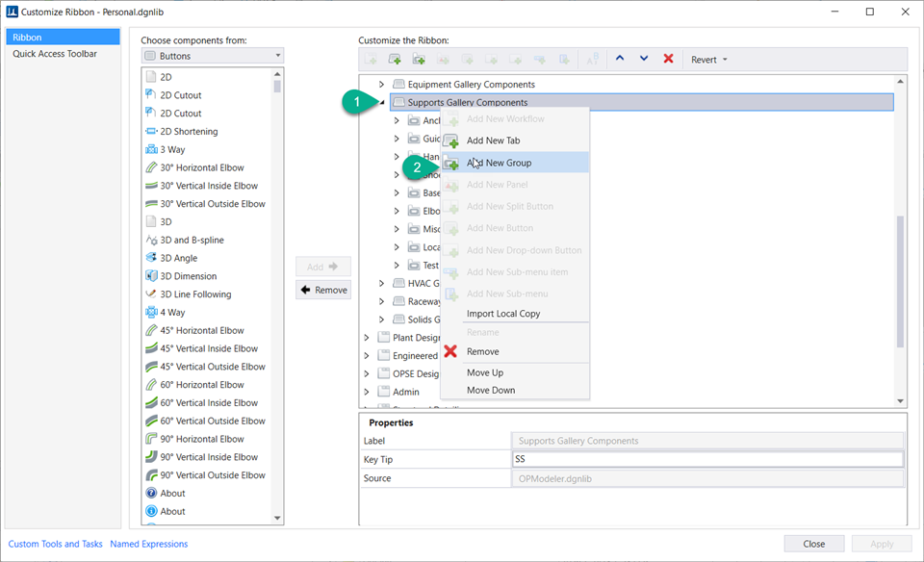Select the 3D Angle button icon
Image resolution: width=924 pixels, height=562 pixels.
[151, 258]
